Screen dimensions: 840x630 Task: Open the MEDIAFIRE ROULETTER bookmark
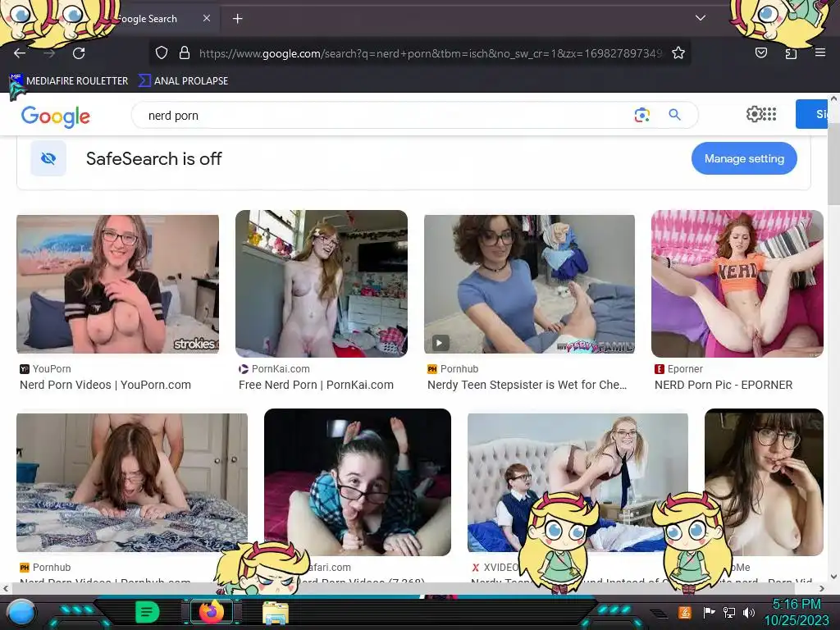point(69,81)
